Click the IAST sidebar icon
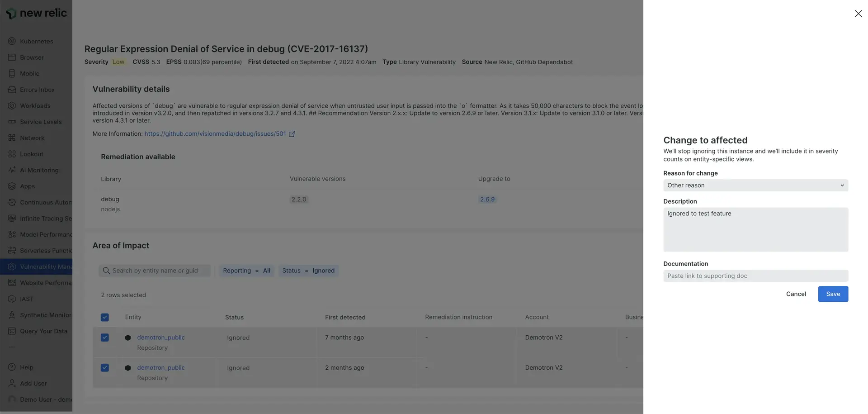868x414 pixels. [12, 299]
